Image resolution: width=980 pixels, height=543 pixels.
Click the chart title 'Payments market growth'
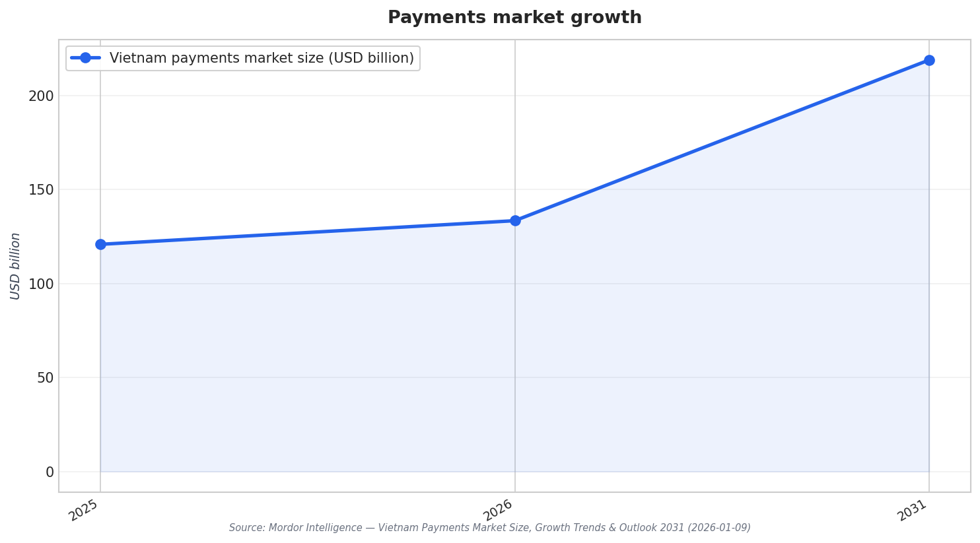514,18
